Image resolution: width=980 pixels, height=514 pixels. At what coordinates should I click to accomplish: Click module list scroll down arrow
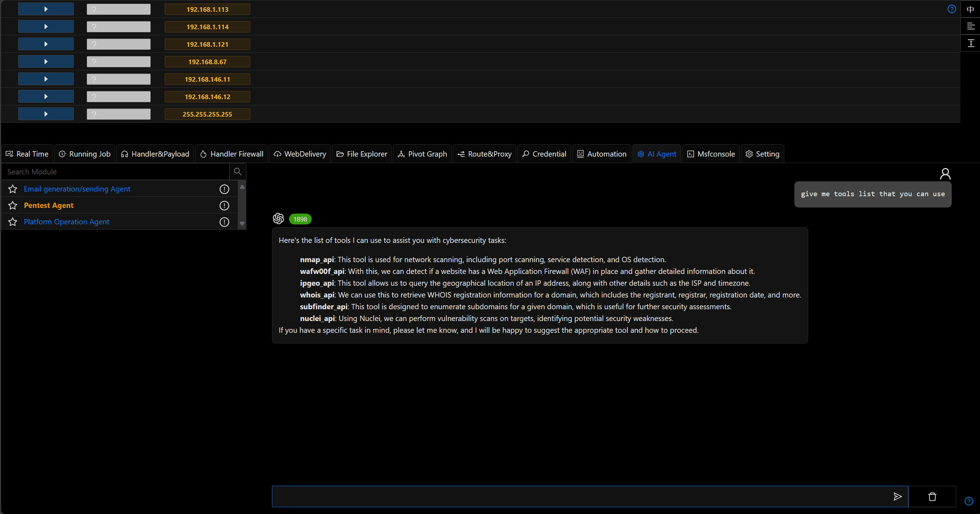pos(242,224)
